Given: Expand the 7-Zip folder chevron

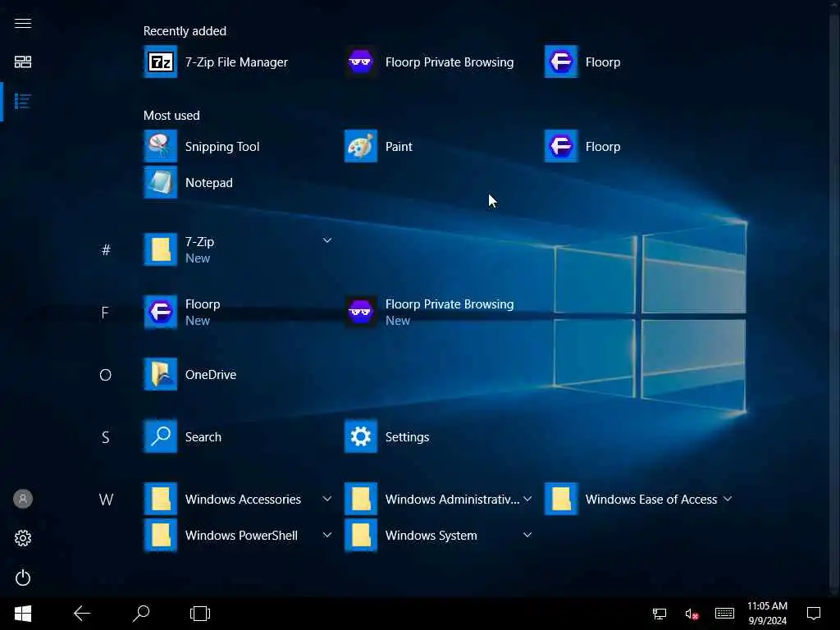Looking at the screenshot, I should click(326, 240).
